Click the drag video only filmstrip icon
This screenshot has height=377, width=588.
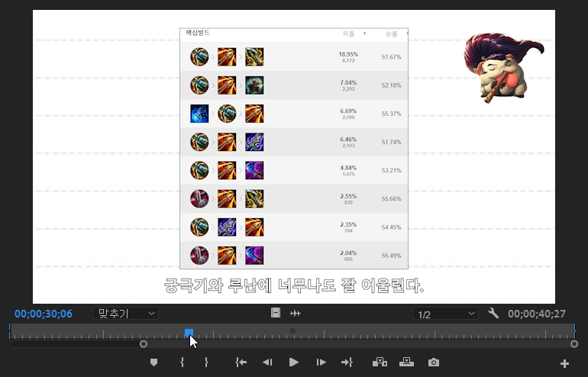pyautogui.click(x=276, y=313)
